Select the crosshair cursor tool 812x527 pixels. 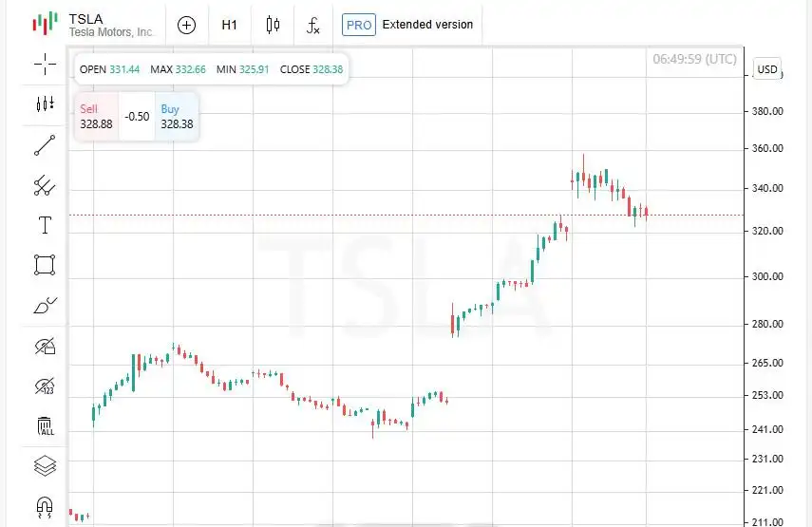(45, 65)
